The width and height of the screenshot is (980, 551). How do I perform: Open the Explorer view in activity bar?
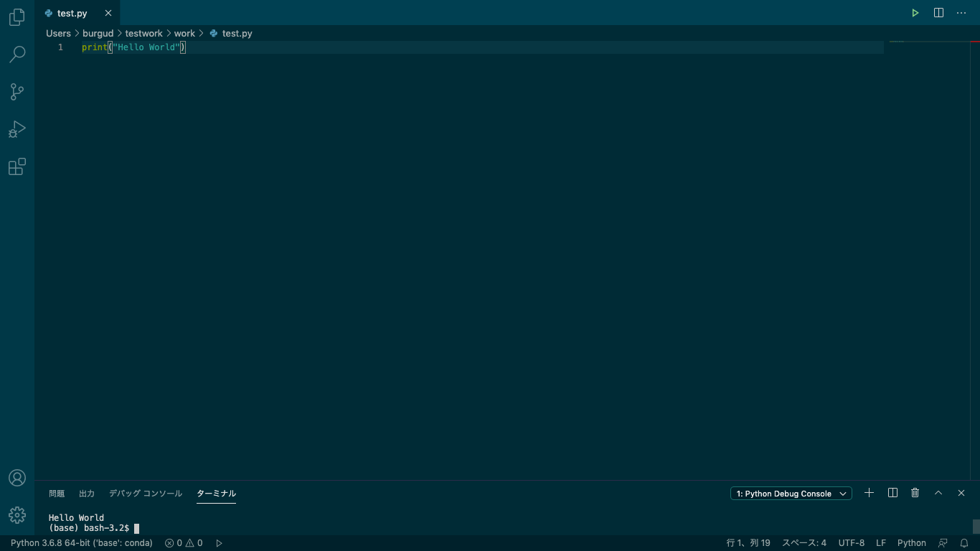pos(17,17)
